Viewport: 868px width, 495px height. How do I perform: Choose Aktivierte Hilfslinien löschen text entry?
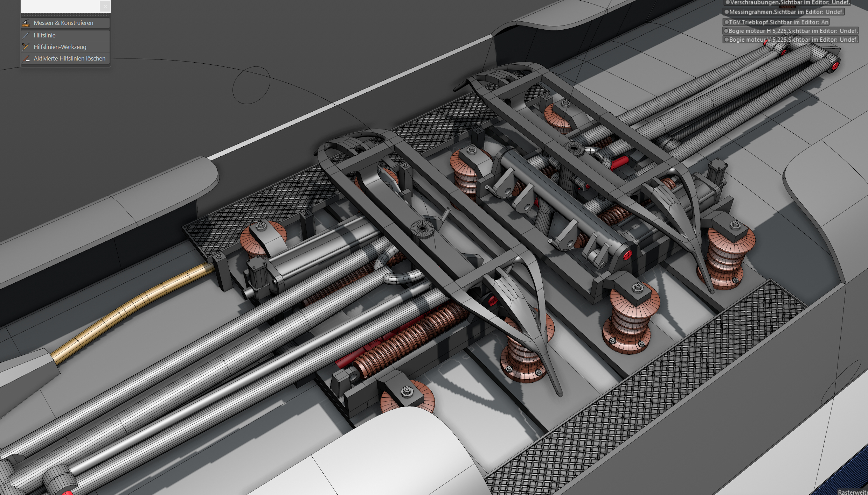[69, 58]
